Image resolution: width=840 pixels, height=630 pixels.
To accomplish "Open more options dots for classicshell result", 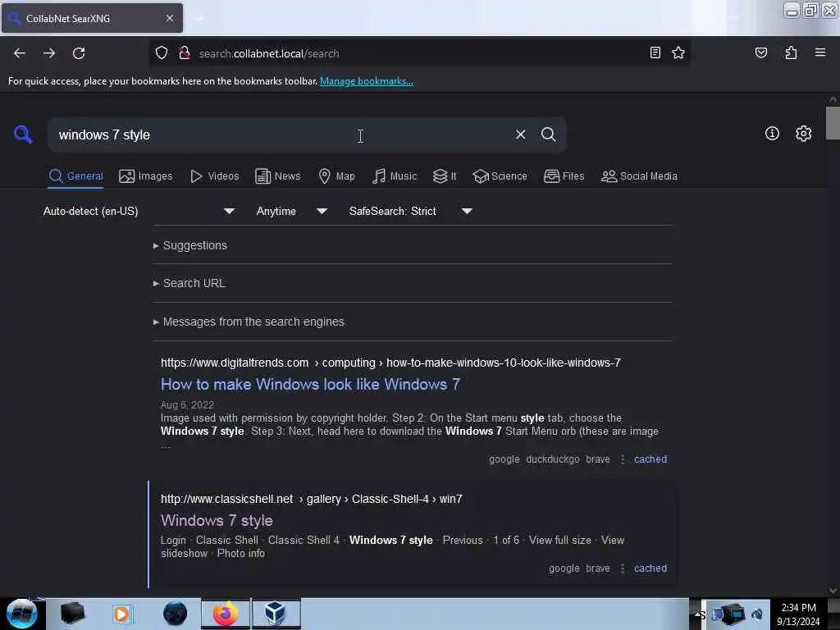I will tap(622, 568).
